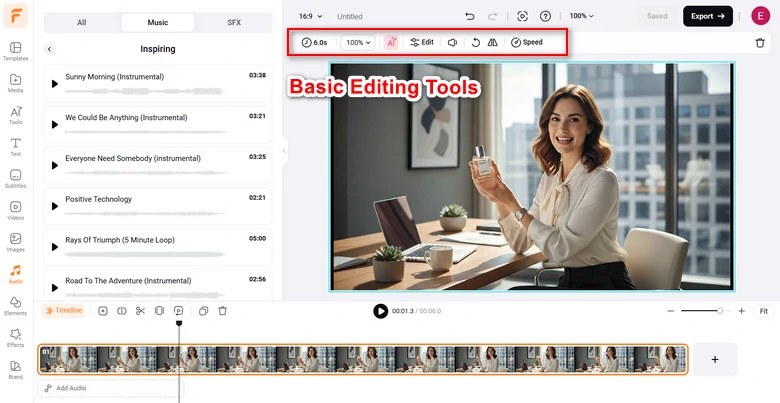The width and height of the screenshot is (780, 403).
Task: Click the freeze/record icon on timeline toolbar
Action: tap(179, 311)
